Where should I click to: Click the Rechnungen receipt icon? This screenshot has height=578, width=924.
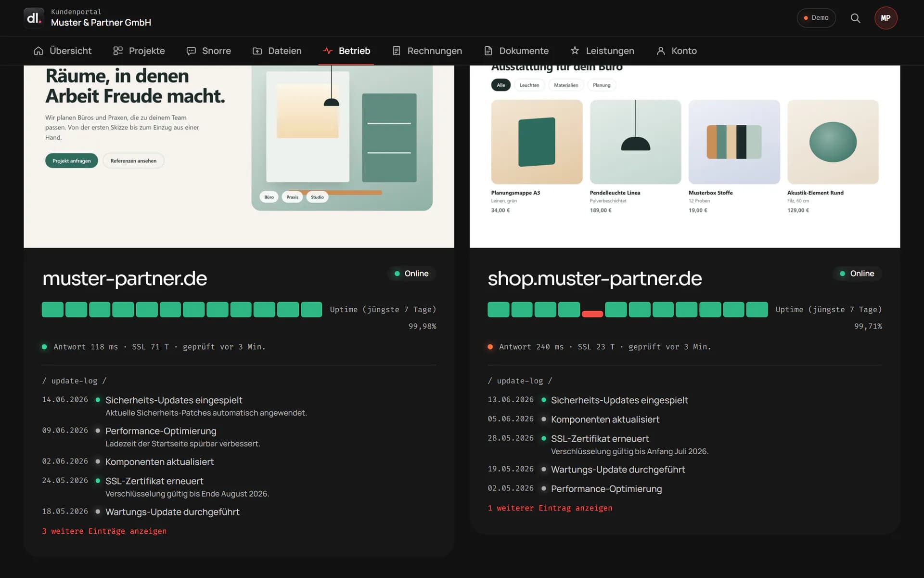point(397,51)
